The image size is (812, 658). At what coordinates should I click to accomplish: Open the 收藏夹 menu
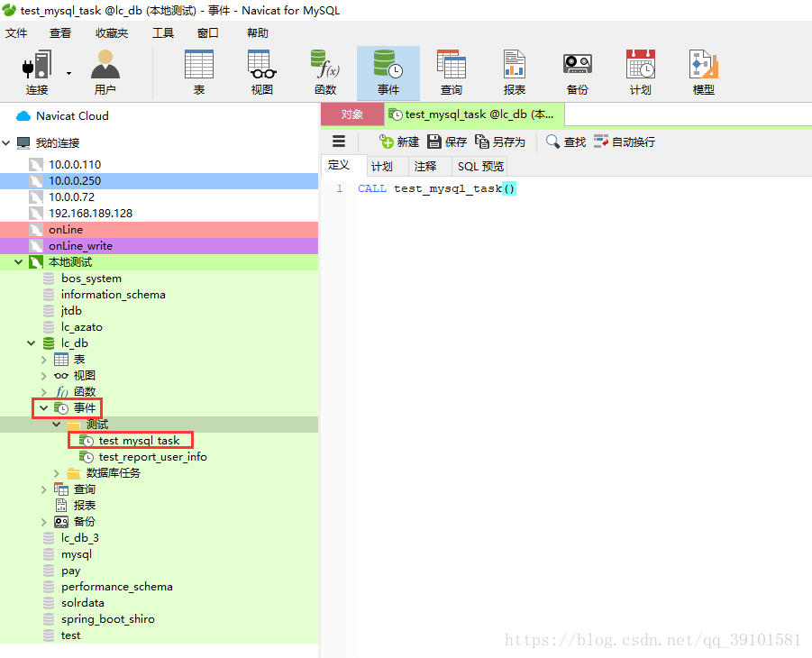coord(112,33)
